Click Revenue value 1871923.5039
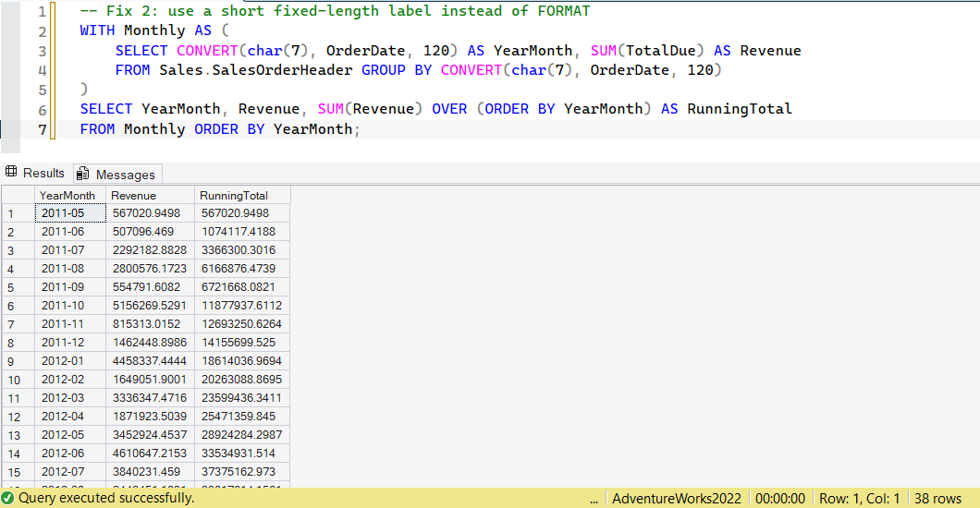The width and height of the screenshot is (980, 508). [x=150, y=417]
